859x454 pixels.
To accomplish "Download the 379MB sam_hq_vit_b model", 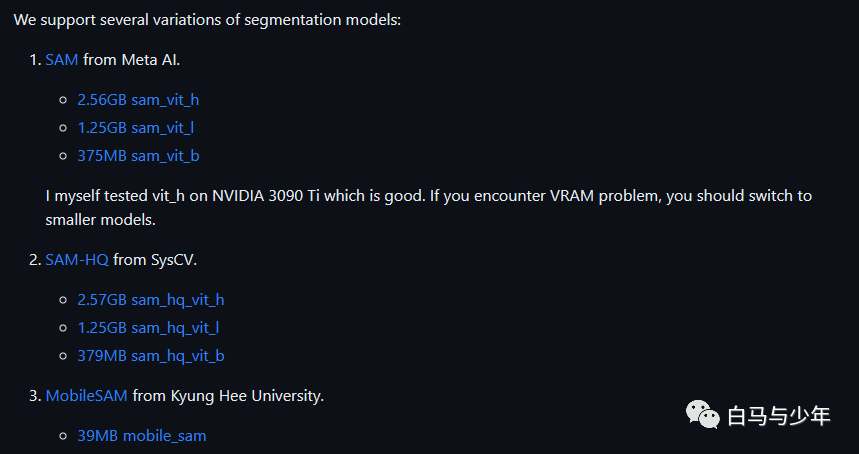I will point(151,355).
